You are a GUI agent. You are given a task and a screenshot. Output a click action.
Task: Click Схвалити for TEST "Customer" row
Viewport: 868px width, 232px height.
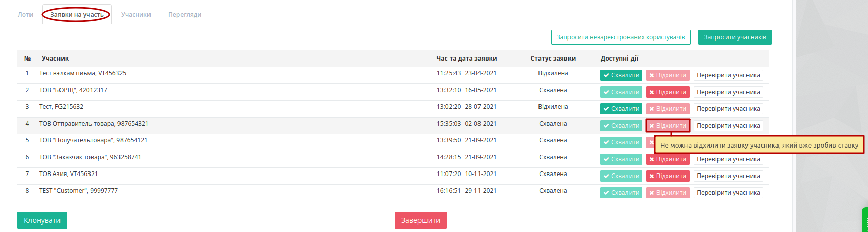(x=621, y=193)
